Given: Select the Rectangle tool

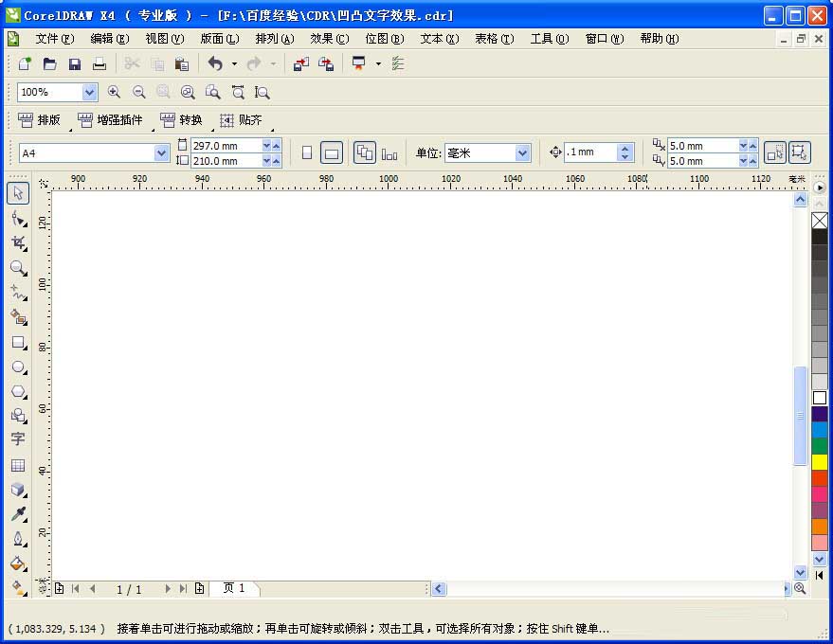Looking at the screenshot, I should point(19,343).
